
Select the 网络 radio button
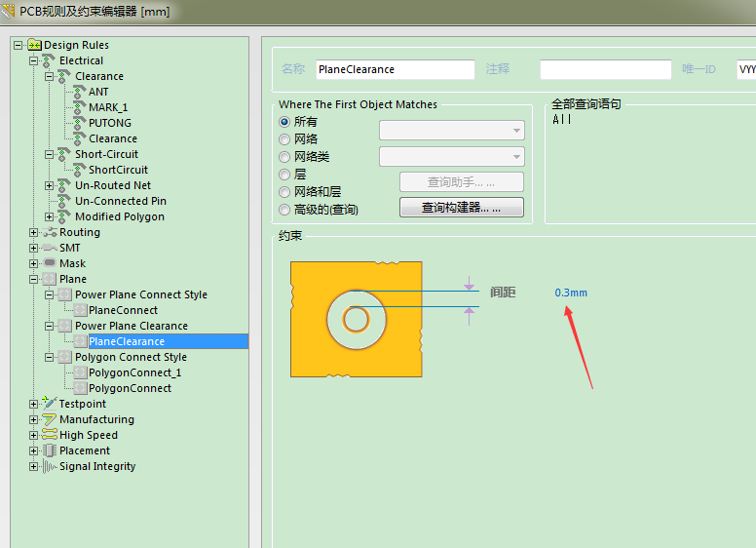284,139
